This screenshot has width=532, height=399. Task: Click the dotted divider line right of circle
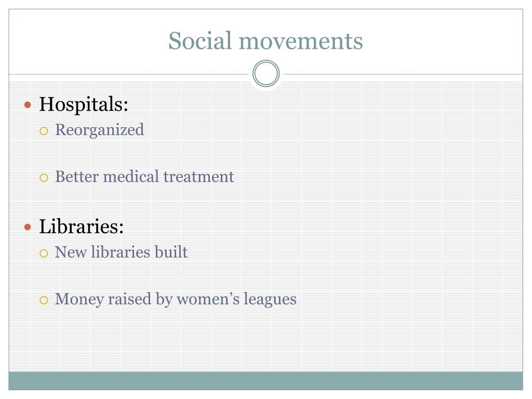point(403,74)
